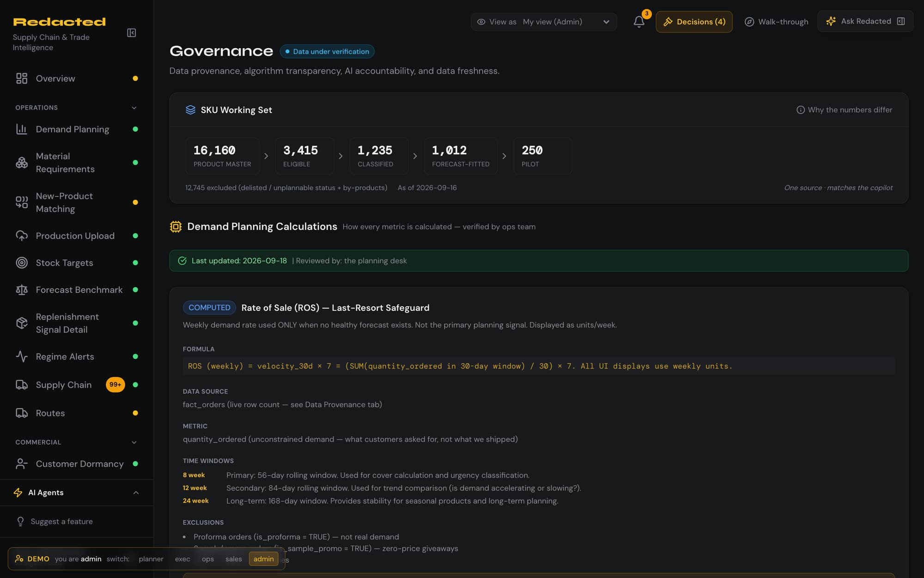Open the View as dropdown

tap(544, 22)
